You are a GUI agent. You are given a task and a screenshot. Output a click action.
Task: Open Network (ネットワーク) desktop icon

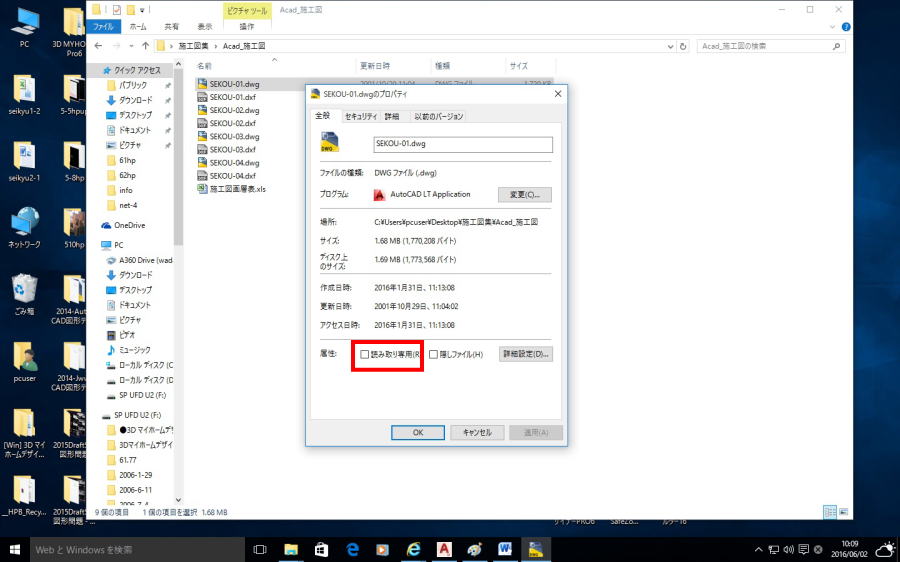point(24,227)
